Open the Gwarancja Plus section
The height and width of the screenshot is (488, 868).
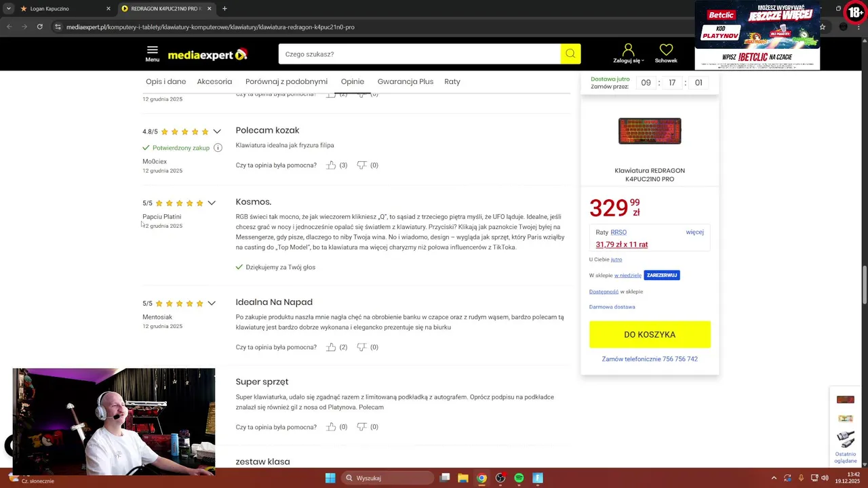[406, 81]
